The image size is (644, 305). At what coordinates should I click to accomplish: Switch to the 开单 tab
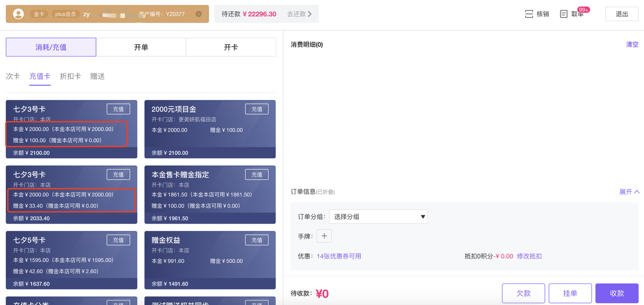141,47
